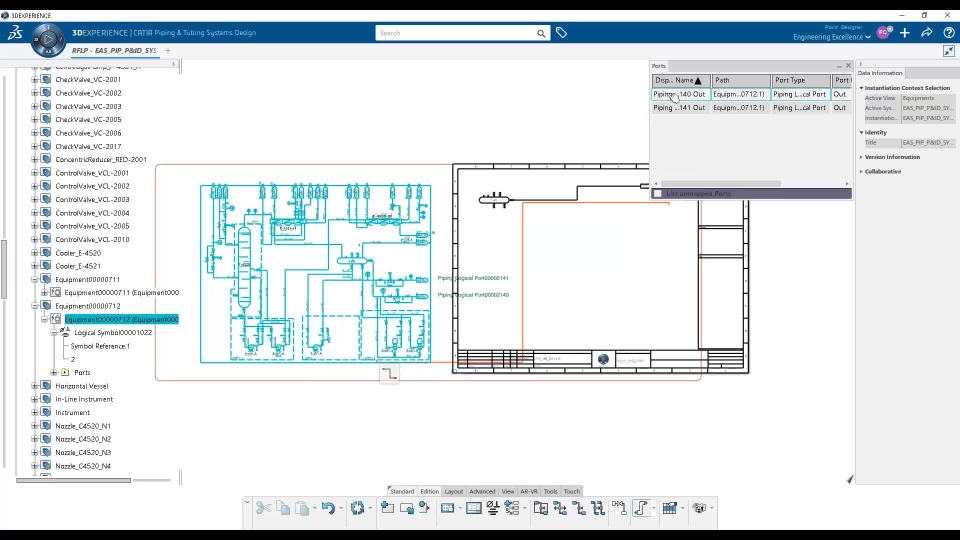
Task: Select the highlighted route pipe tool
Action: click(640, 508)
